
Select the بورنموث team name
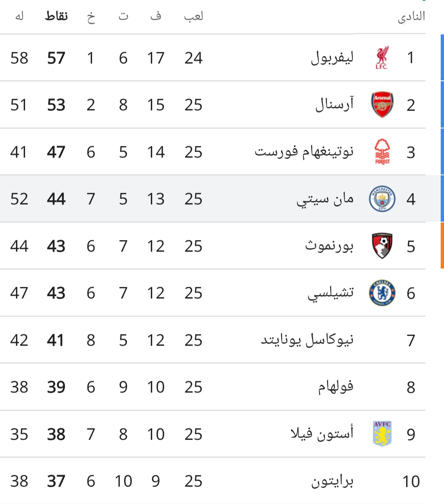(x=329, y=246)
